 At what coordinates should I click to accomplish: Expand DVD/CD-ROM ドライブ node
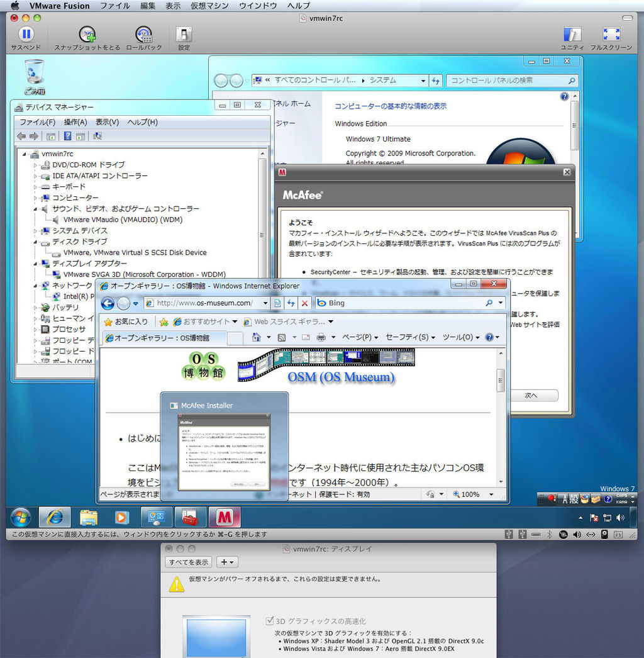36,165
